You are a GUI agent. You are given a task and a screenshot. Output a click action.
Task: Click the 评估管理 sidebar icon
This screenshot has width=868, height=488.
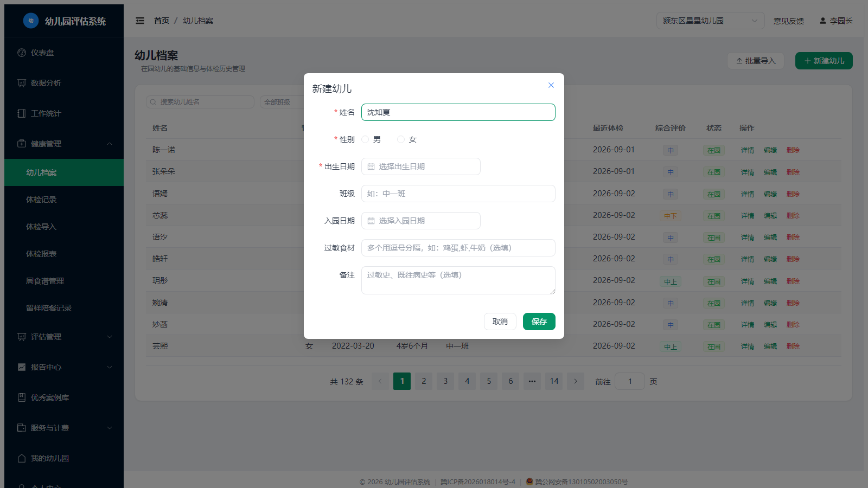(22, 337)
